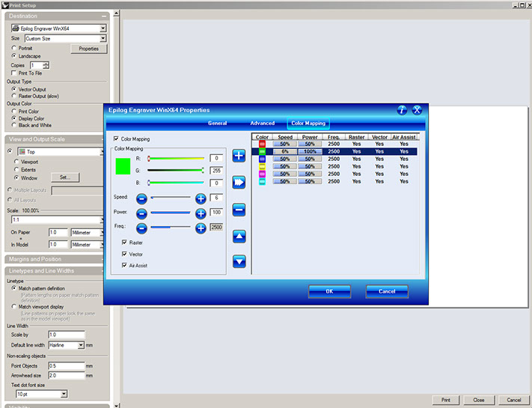The height and width of the screenshot is (408, 532).
Task: Switch to the Color Mapping tab
Action: click(x=308, y=123)
